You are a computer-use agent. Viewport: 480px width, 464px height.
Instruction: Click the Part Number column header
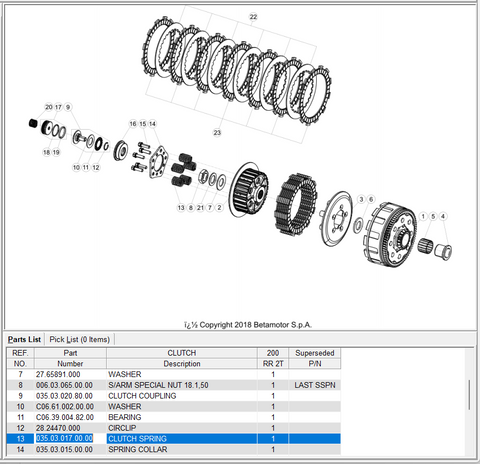tap(70, 358)
